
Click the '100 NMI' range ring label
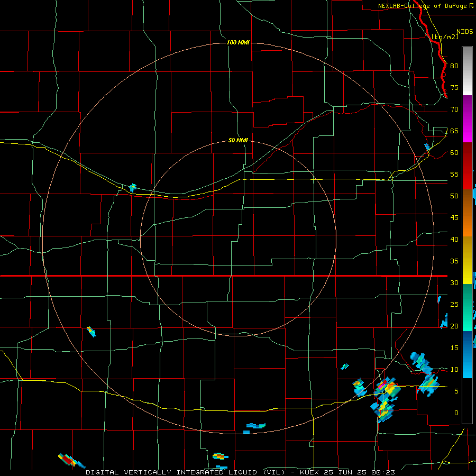[x=238, y=42]
